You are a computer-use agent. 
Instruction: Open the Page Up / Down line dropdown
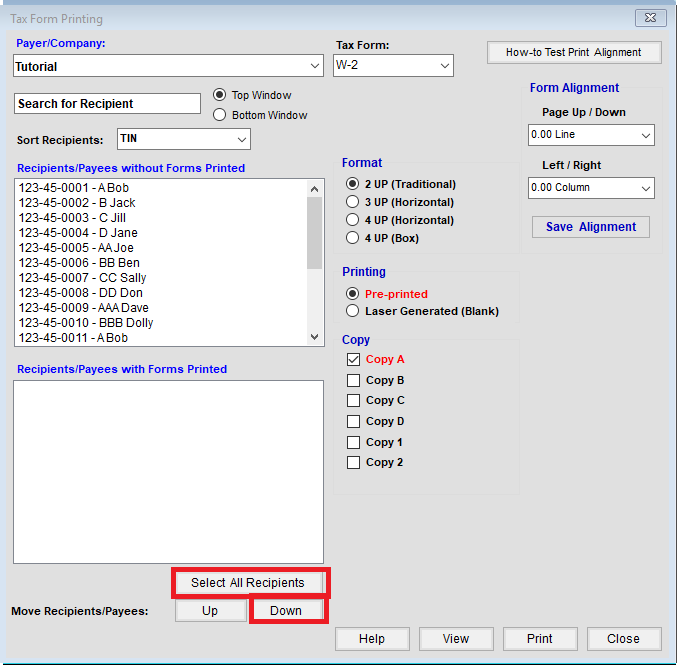click(x=591, y=135)
